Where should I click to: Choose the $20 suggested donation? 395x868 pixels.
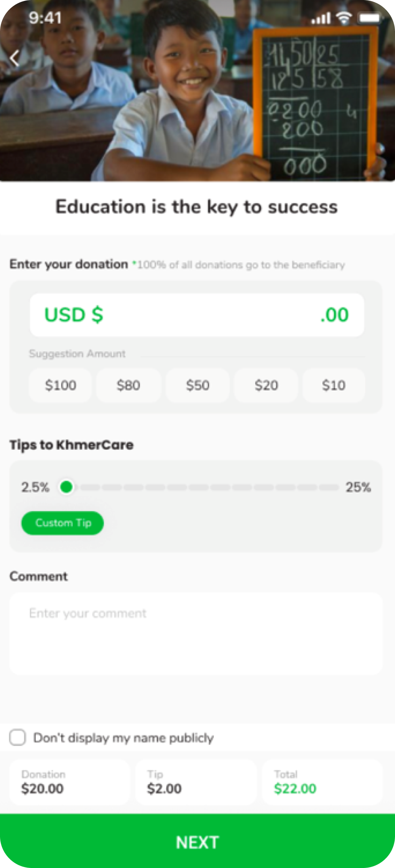[266, 385]
